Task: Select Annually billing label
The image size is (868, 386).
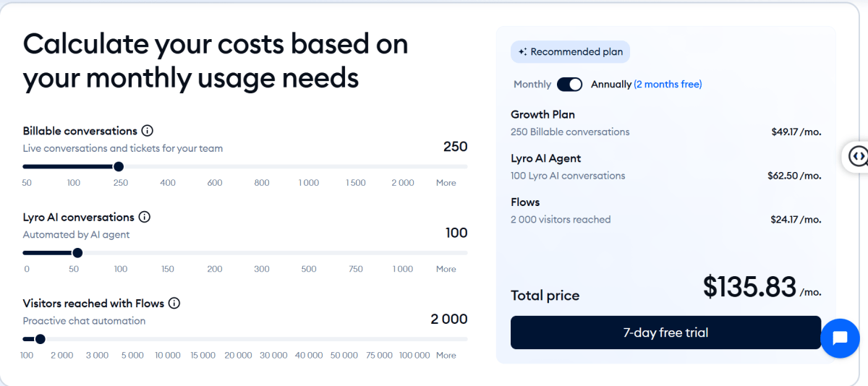Action: click(611, 85)
